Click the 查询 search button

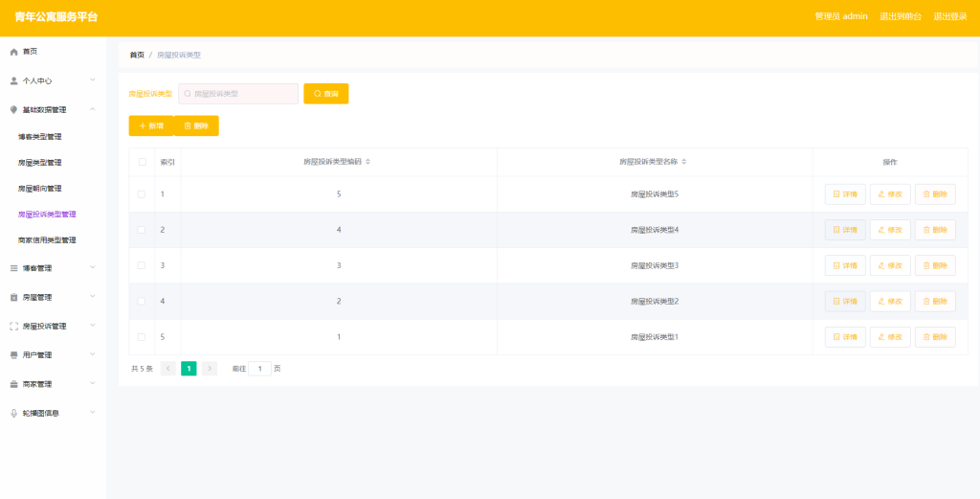click(326, 94)
